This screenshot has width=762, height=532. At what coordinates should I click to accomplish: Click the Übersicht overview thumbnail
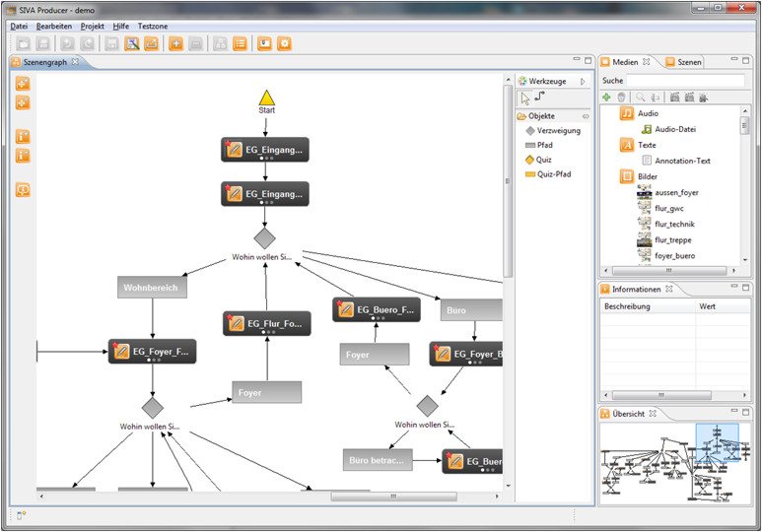point(673,460)
